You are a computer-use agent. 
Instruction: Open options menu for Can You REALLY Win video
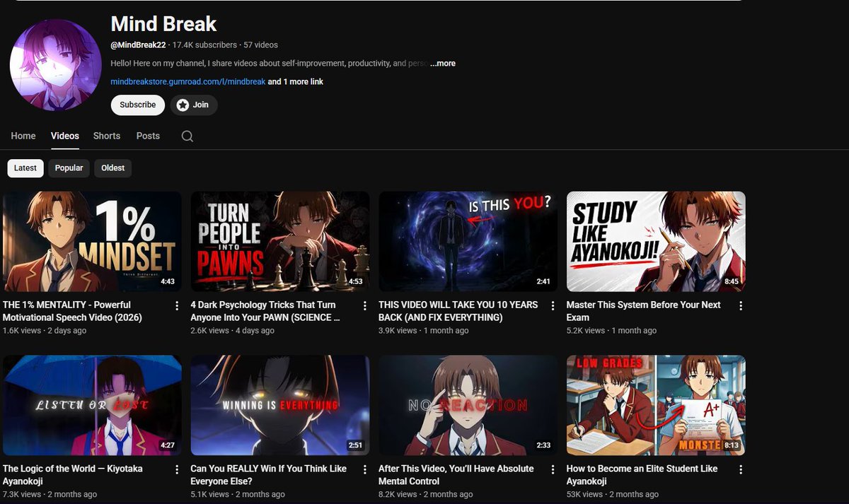[x=365, y=469]
